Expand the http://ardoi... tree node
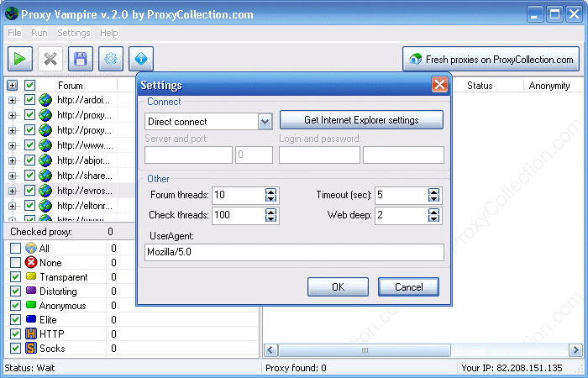Screen dimensions: 588x378 coord(12,100)
